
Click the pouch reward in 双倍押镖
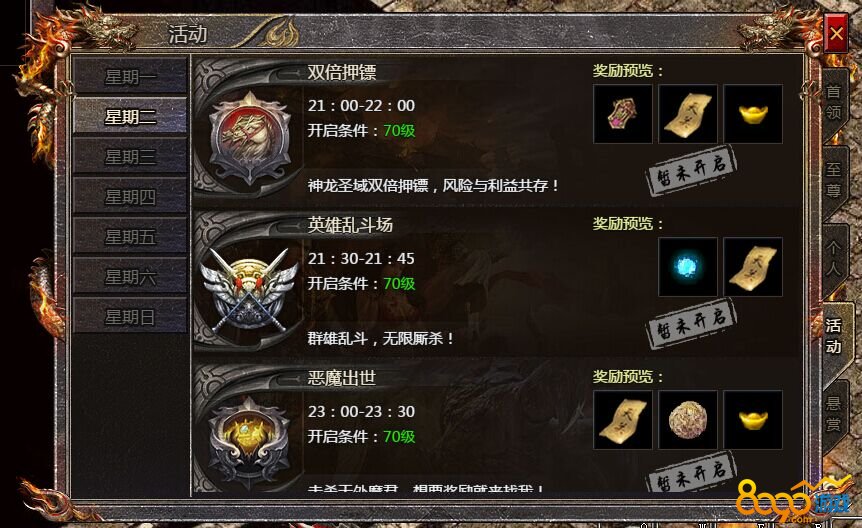click(623, 114)
